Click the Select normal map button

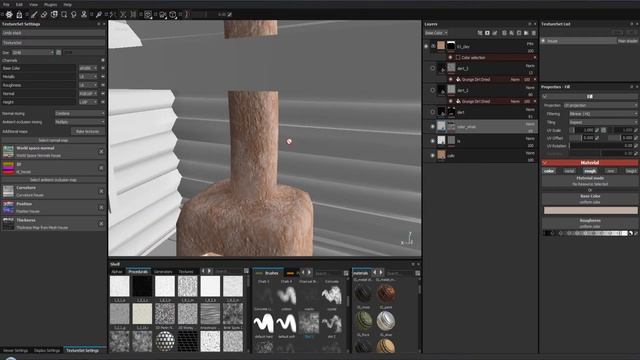(53, 140)
